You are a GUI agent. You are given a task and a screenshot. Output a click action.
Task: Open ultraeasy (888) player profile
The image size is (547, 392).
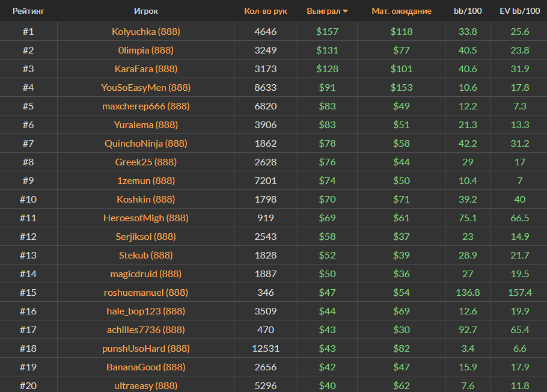click(145, 386)
